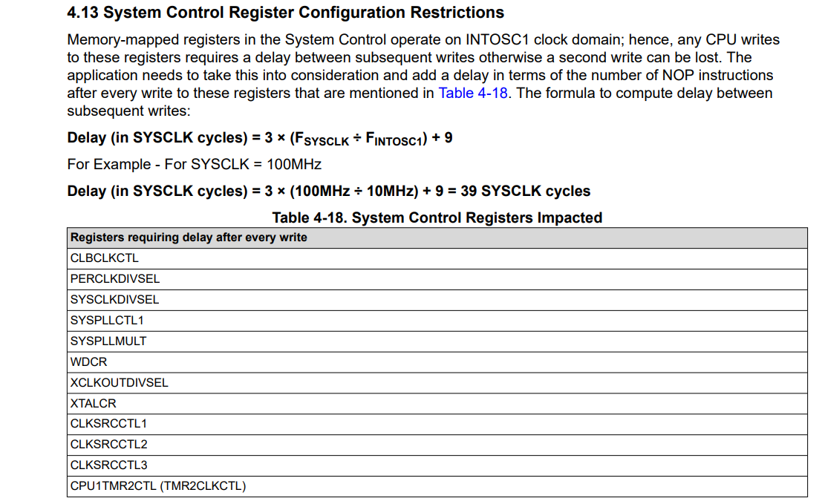Click the 'Registers requiring delay' table header

coord(189,238)
